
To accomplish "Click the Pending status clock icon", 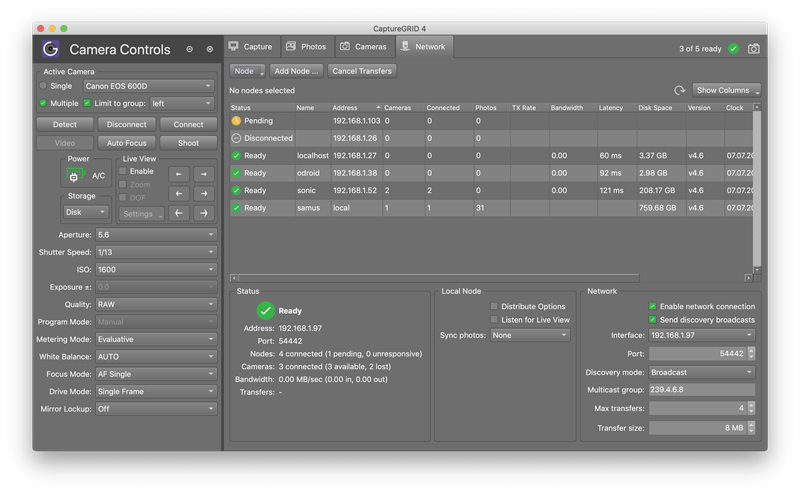I will tap(236, 121).
